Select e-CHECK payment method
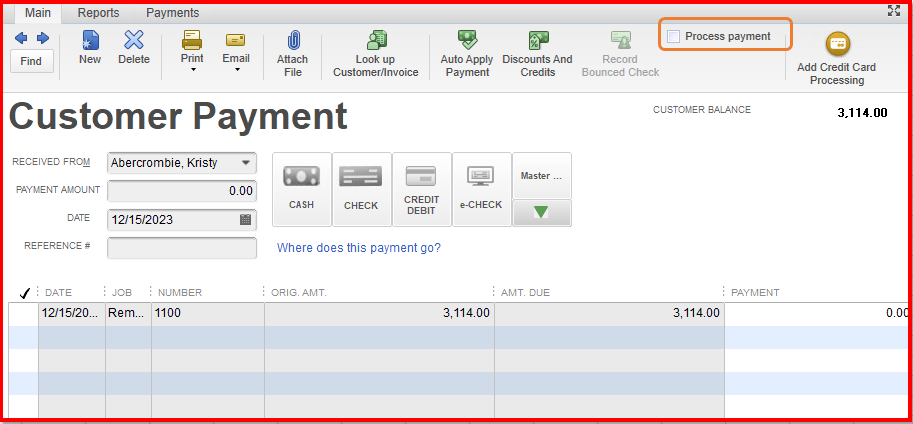The width and height of the screenshot is (913, 424). point(482,189)
